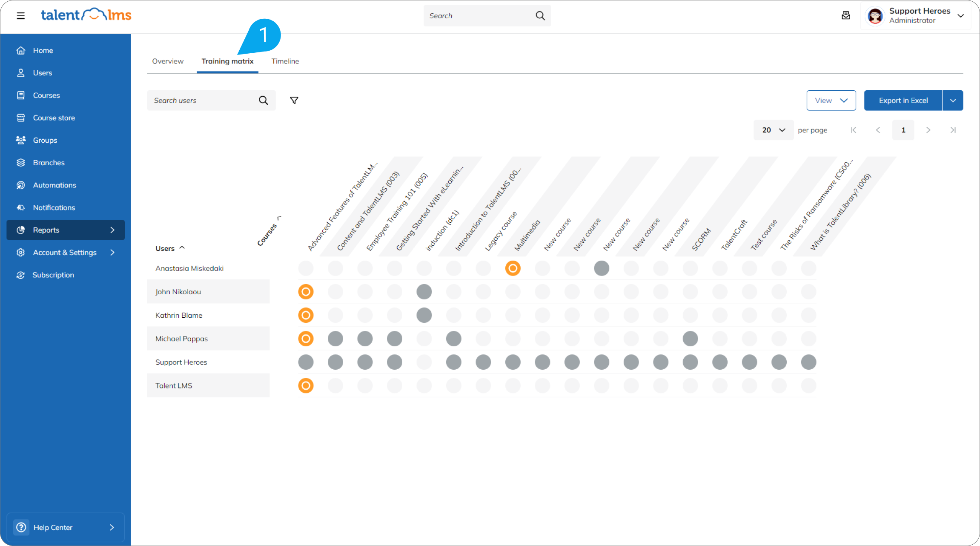Screen dimensions: 980x546
Task: Click user Talent LMS in the matrix
Action: [174, 385]
